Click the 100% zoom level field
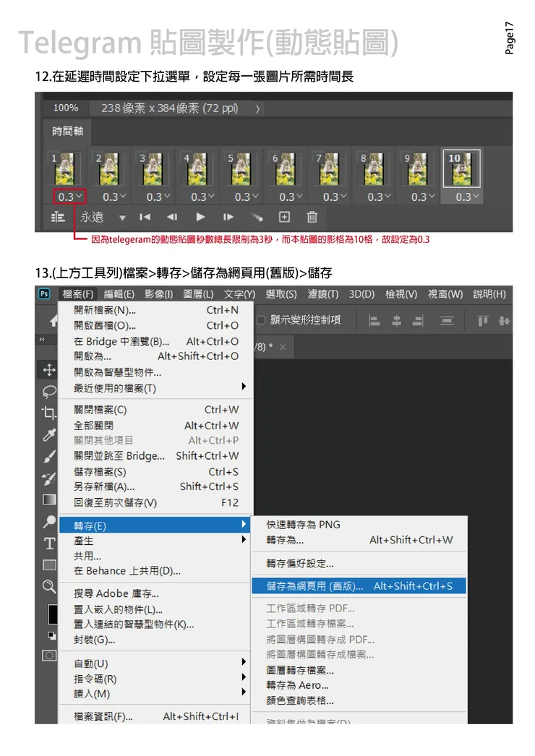The height and width of the screenshot is (756, 535). pyautogui.click(x=66, y=108)
